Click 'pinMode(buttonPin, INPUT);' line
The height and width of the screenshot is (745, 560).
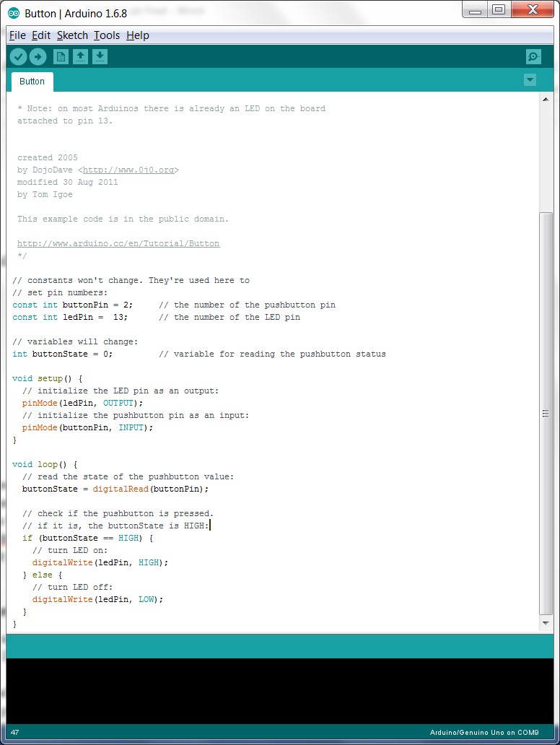[87, 427]
